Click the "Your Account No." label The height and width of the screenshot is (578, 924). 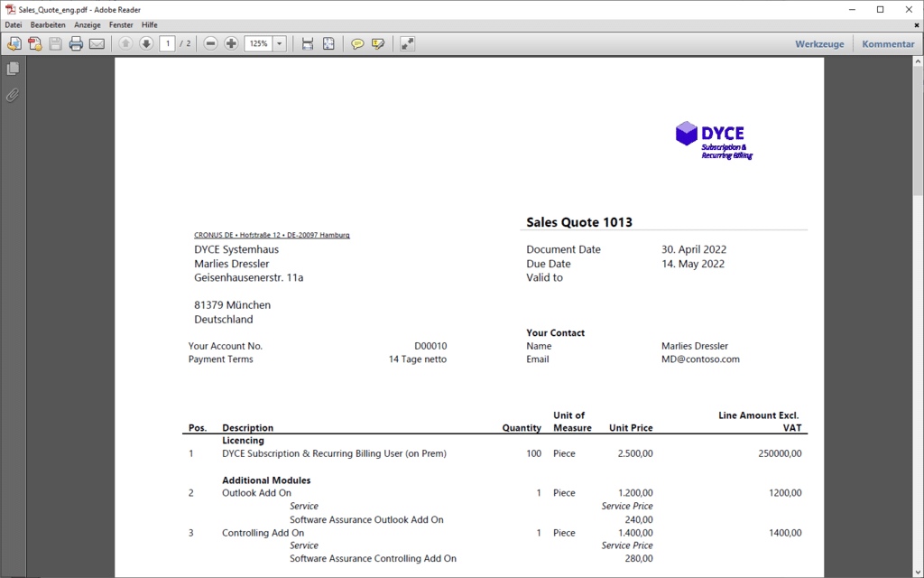[x=225, y=346]
